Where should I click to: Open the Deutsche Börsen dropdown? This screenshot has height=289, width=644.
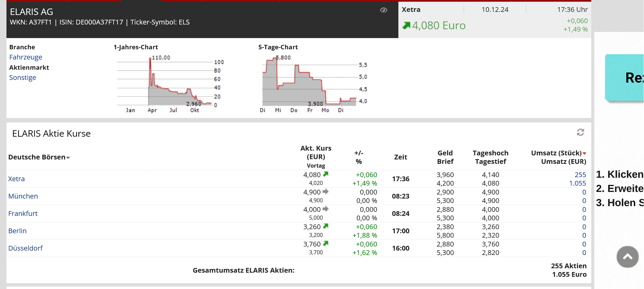[x=39, y=157]
